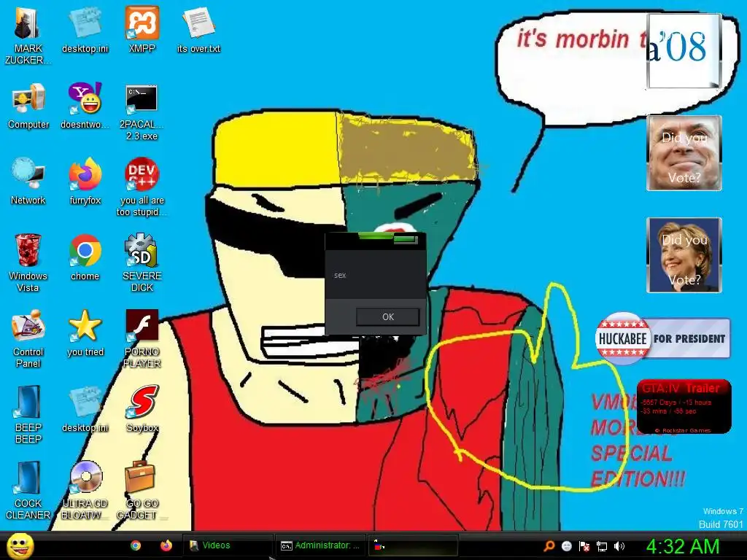The height and width of the screenshot is (560, 747).
Task: Click the smiley face Start button
Action: 20,545
